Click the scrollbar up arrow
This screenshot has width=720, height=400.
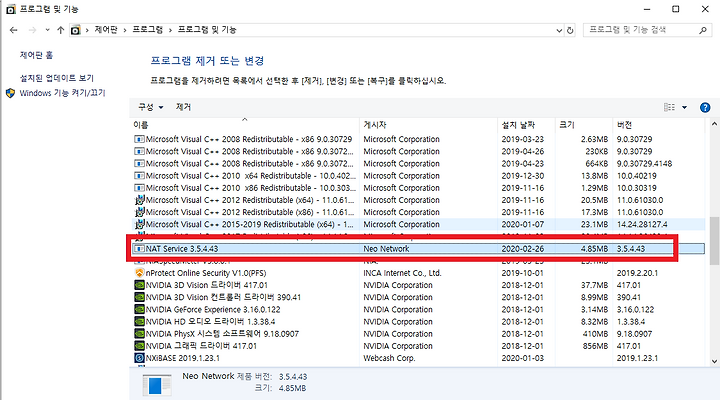click(714, 124)
